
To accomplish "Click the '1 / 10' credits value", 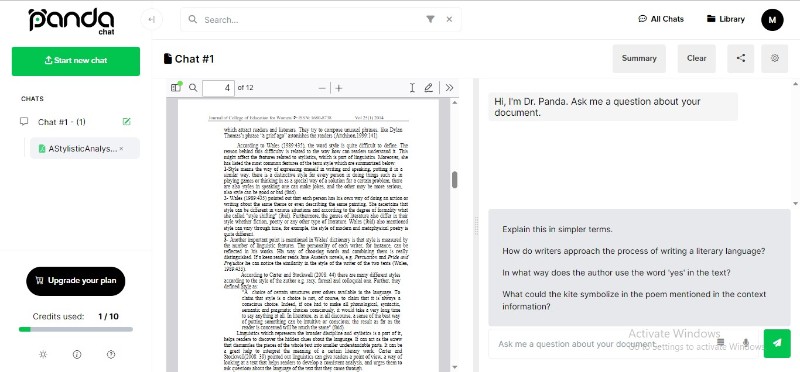I will click(108, 316).
